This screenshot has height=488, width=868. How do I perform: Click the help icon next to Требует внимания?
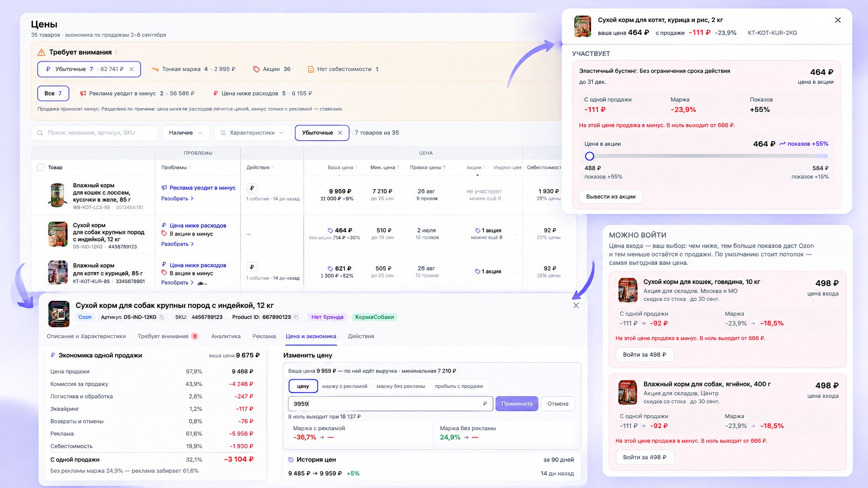[x=116, y=52]
